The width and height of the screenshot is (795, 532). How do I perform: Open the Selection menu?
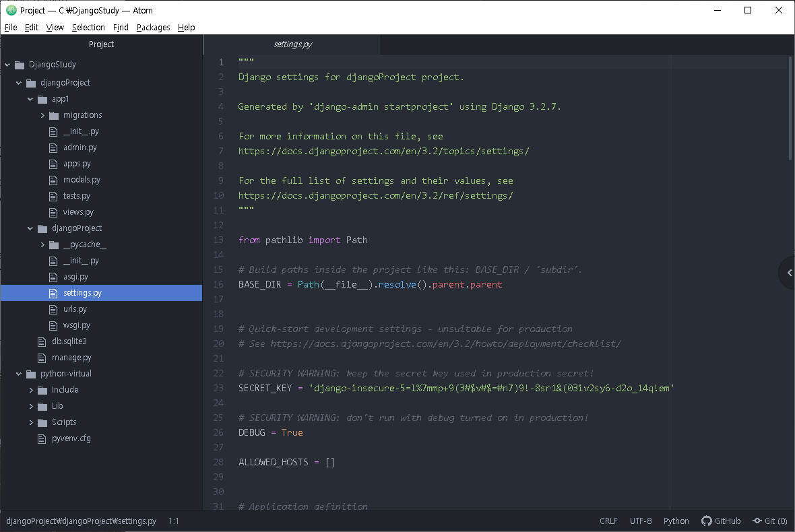point(88,28)
